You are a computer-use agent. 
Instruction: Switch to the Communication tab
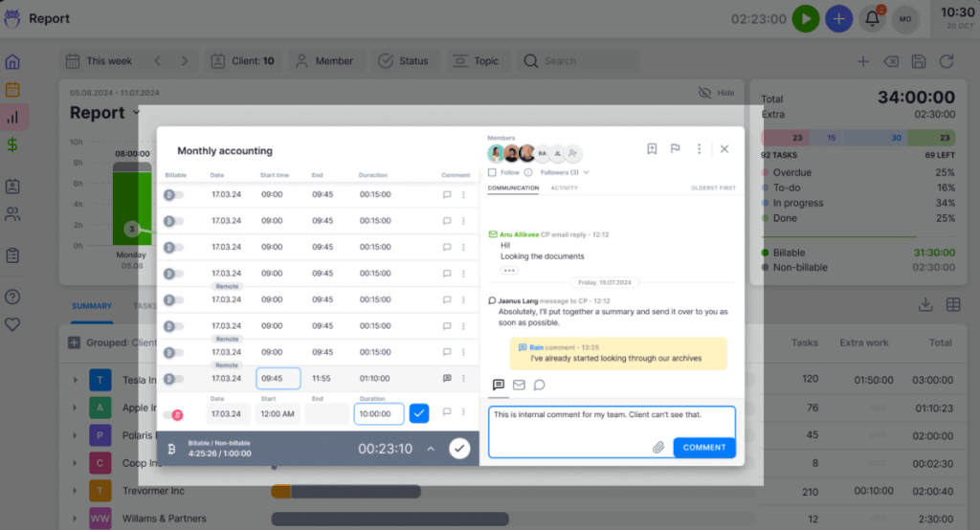click(513, 188)
